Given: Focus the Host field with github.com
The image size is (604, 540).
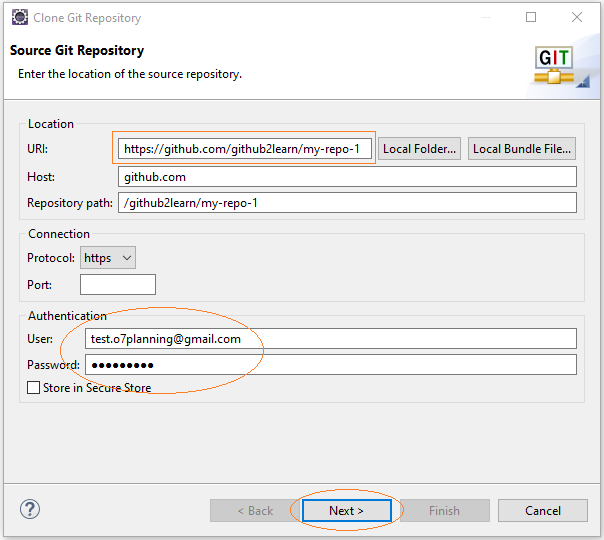Looking at the screenshot, I should pyautogui.click(x=347, y=177).
